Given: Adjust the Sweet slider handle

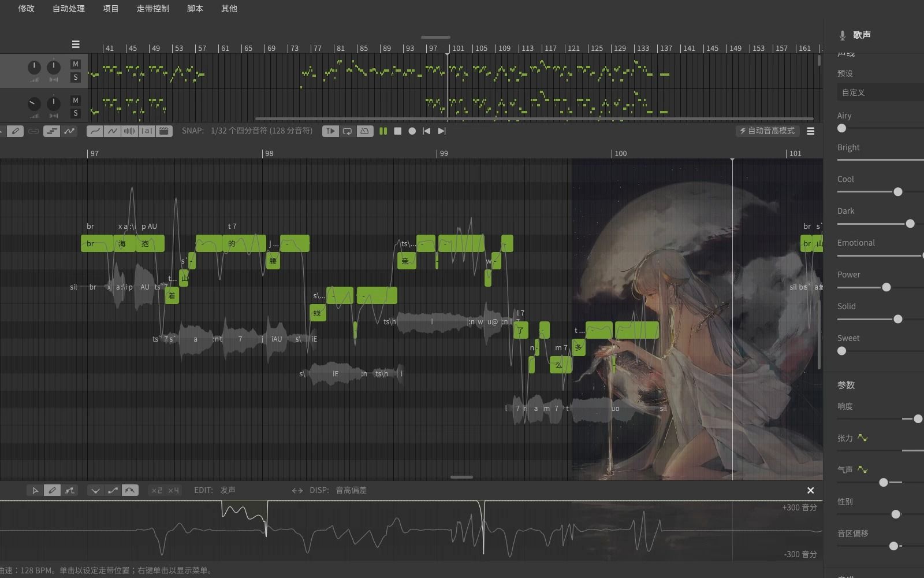Looking at the screenshot, I should pyautogui.click(x=842, y=351).
